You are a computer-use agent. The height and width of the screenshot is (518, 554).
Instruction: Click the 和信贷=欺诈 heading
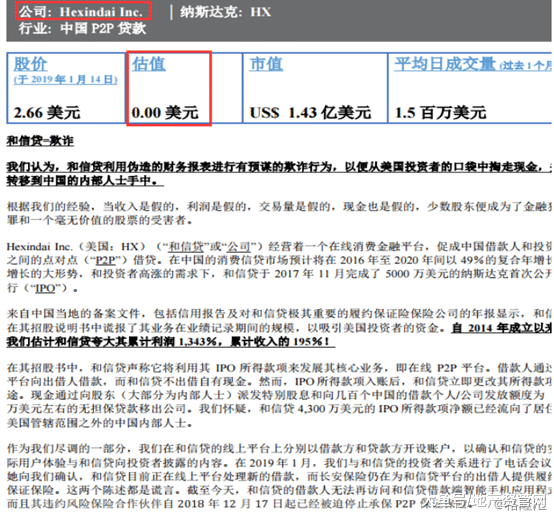point(40,141)
